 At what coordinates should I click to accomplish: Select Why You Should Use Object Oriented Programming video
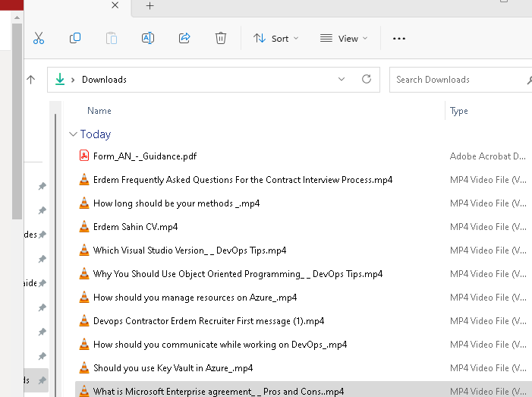238,274
